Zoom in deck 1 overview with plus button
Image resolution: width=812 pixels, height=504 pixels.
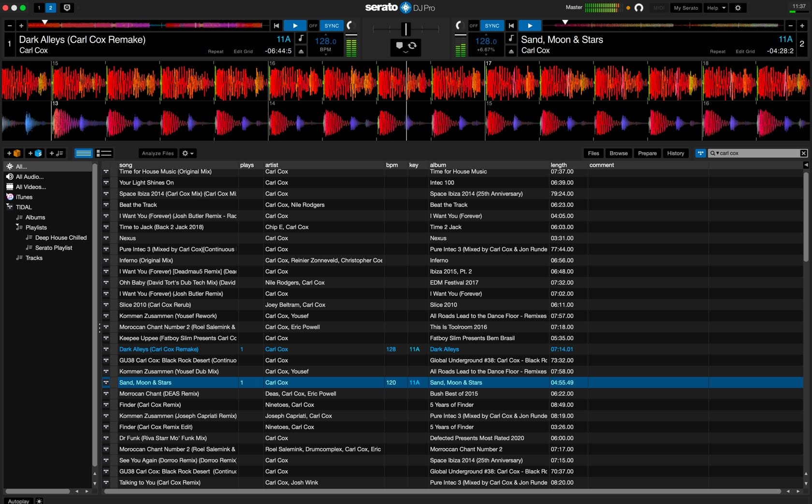tap(21, 26)
